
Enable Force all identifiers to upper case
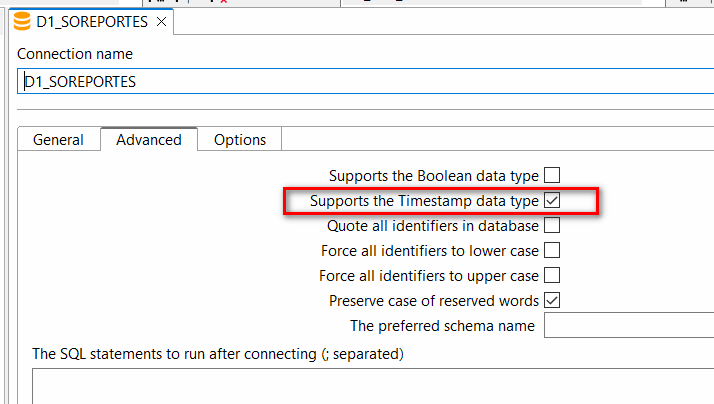(552, 276)
